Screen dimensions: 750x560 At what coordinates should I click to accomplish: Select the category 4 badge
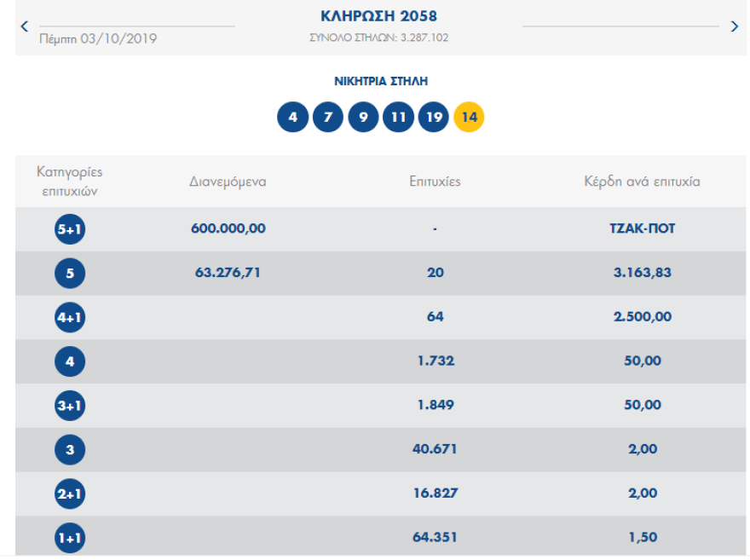click(x=70, y=361)
